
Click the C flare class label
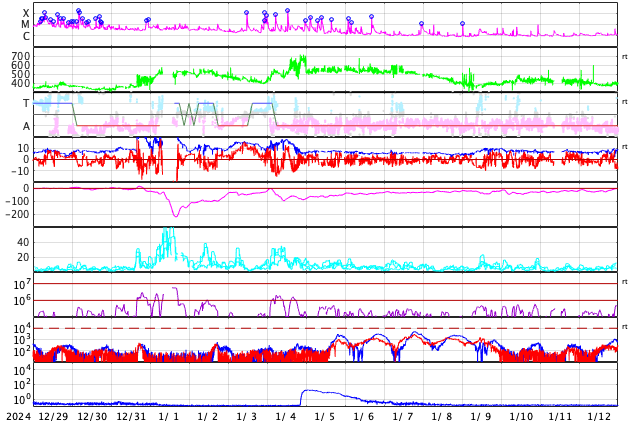pyautogui.click(x=26, y=36)
